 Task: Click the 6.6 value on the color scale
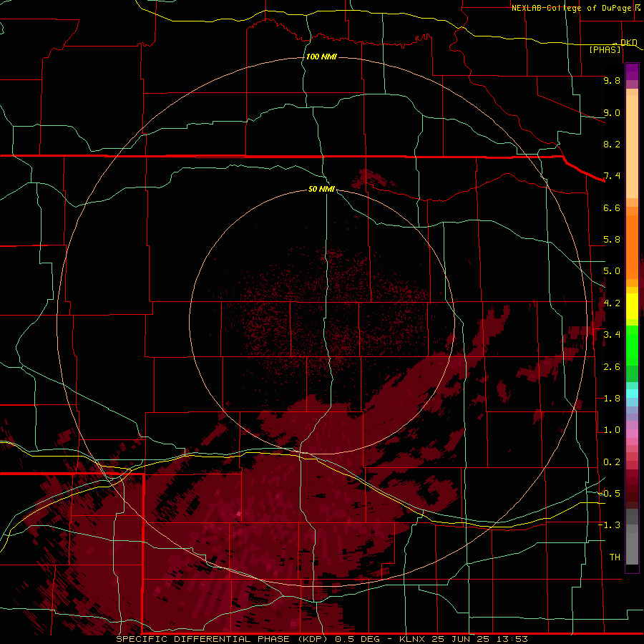tap(612, 208)
